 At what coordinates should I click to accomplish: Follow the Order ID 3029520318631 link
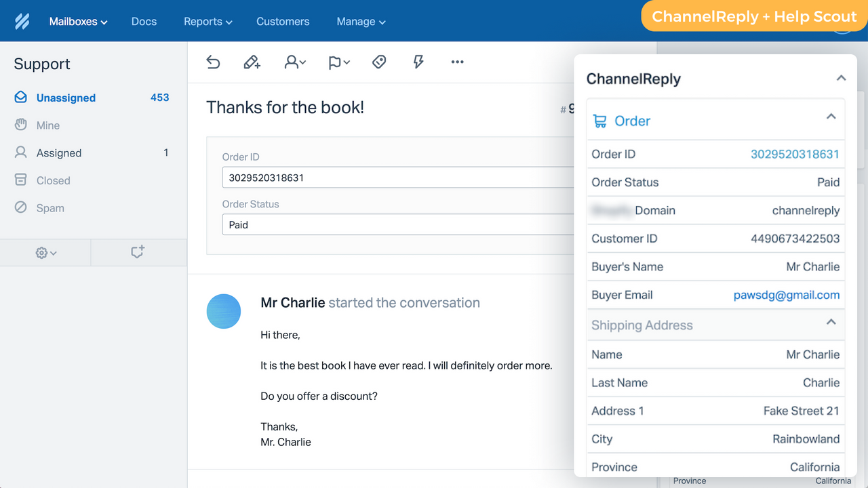[794, 154]
